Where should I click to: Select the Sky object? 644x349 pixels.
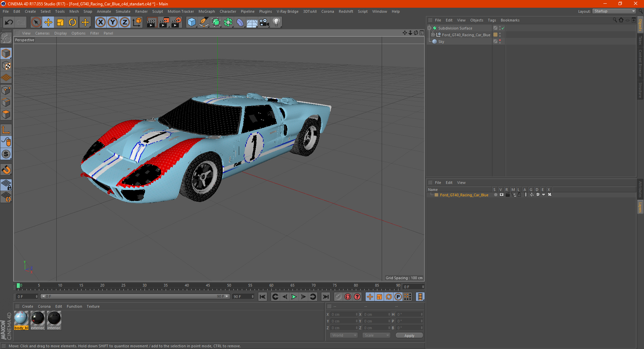441,42
